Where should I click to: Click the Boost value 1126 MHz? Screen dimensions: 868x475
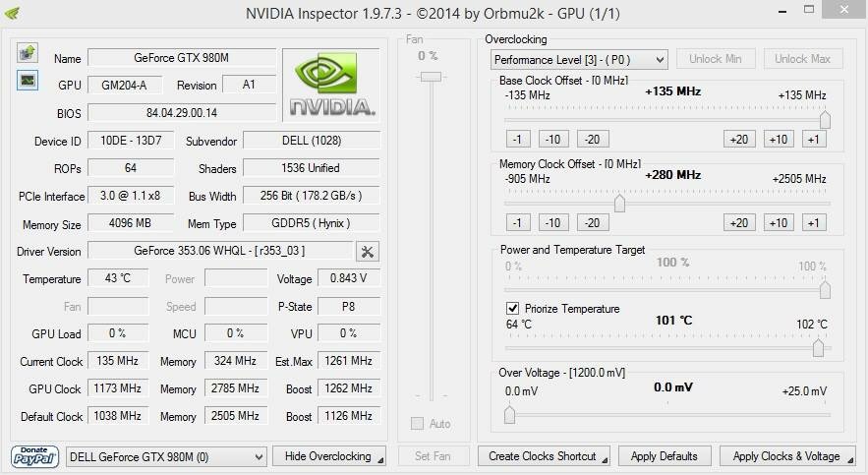(349, 416)
